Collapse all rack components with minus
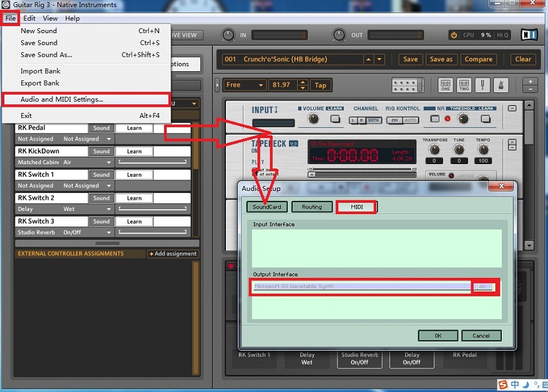Viewport: 548px width, 392px height. pyautogui.click(x=530, y=89)
